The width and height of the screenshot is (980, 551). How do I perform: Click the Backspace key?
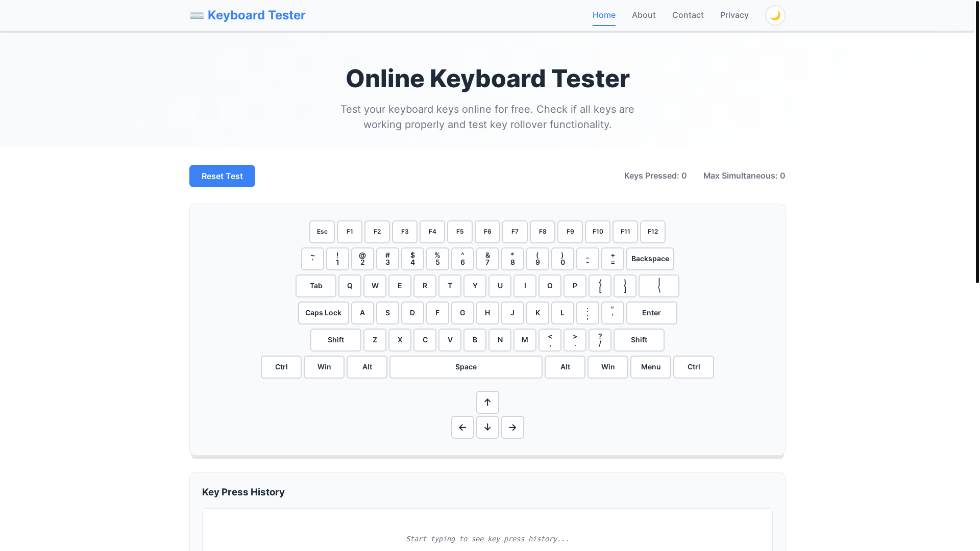(x=650, y=259)
